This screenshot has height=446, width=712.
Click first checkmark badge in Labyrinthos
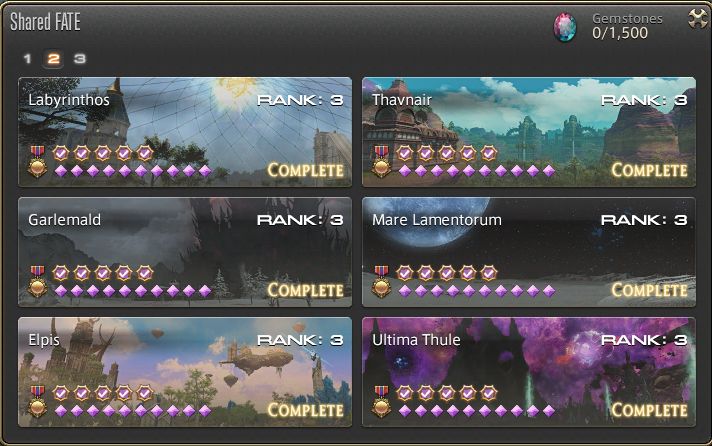pos(61,153)
